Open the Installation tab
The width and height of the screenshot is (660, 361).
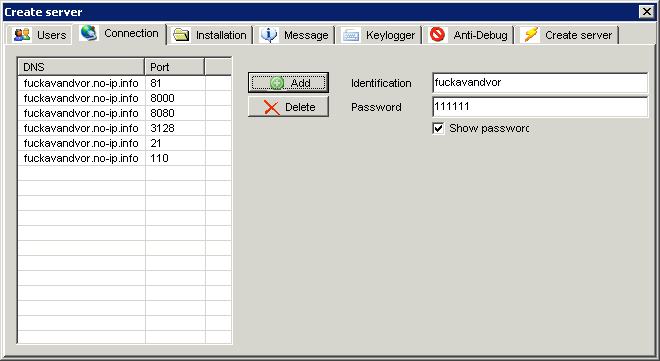pos(210,35)
